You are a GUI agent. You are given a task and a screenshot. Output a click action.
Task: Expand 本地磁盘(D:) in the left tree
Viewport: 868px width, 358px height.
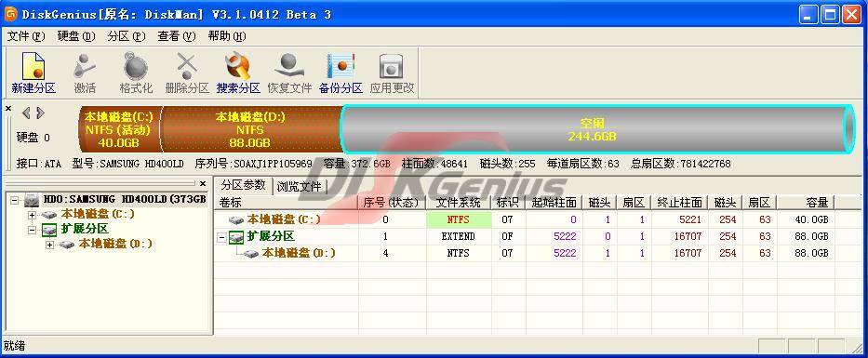coord(50,244)
